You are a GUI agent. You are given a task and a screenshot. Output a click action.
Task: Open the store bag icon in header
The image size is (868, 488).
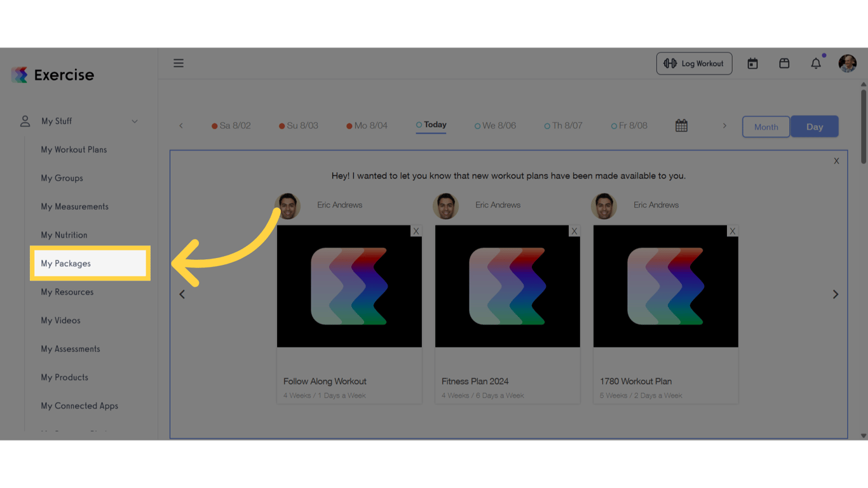(x=784, y=64)
